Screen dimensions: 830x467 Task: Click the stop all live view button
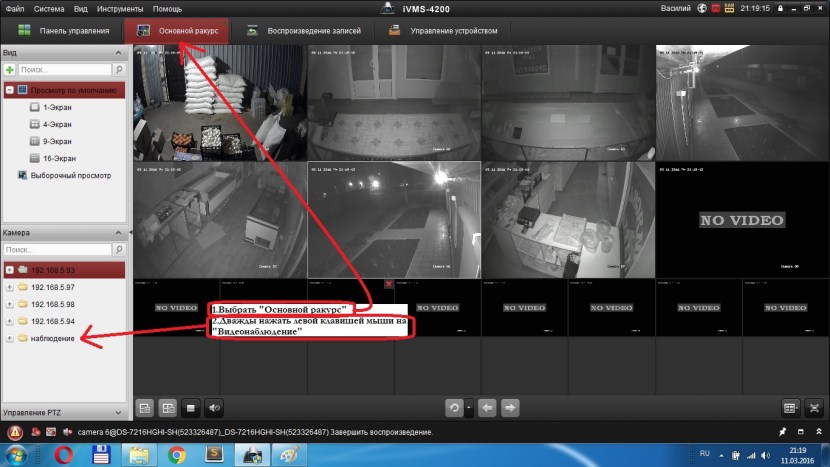(x=191, y=408)
